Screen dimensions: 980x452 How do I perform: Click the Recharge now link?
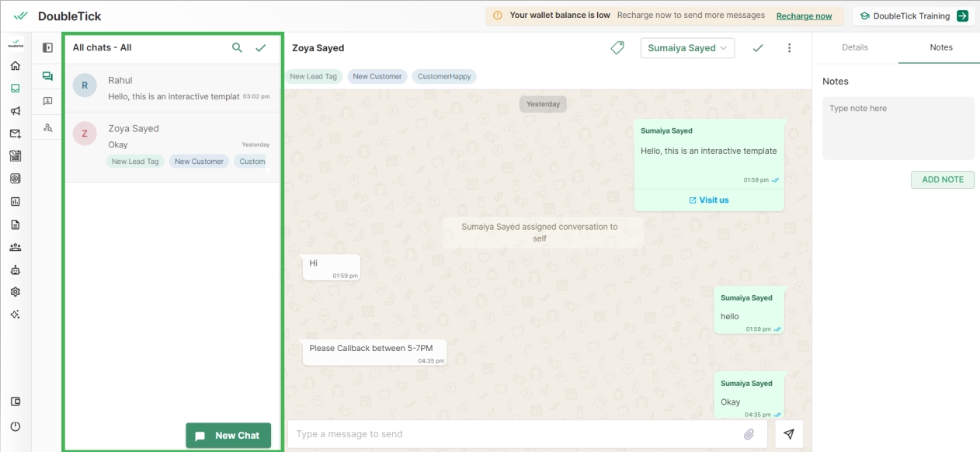click(804, 16)
